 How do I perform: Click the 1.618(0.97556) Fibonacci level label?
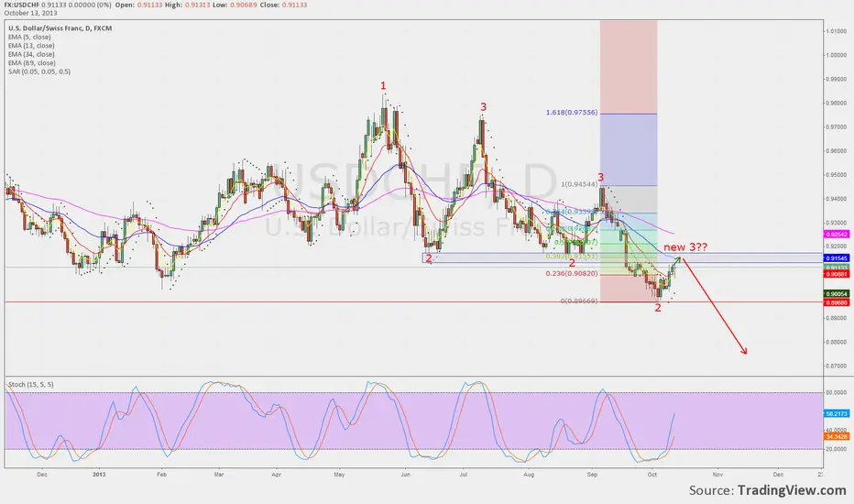click(572, 113)
